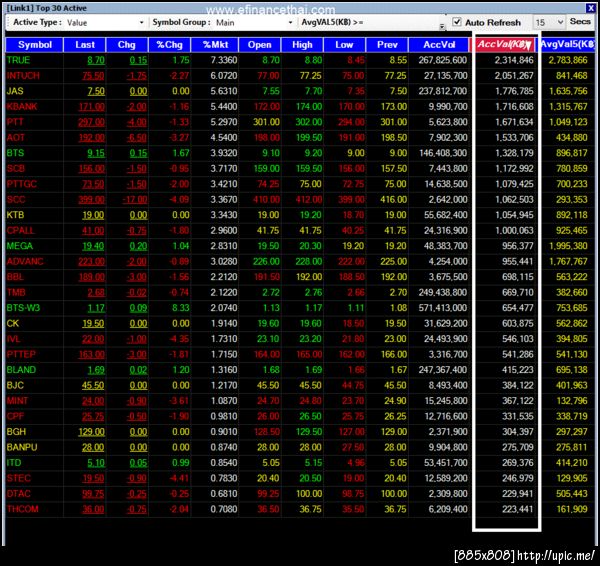Click SCC's change value -17.00
The width and height of the screenshot is (600, 566).
(135, 199)
